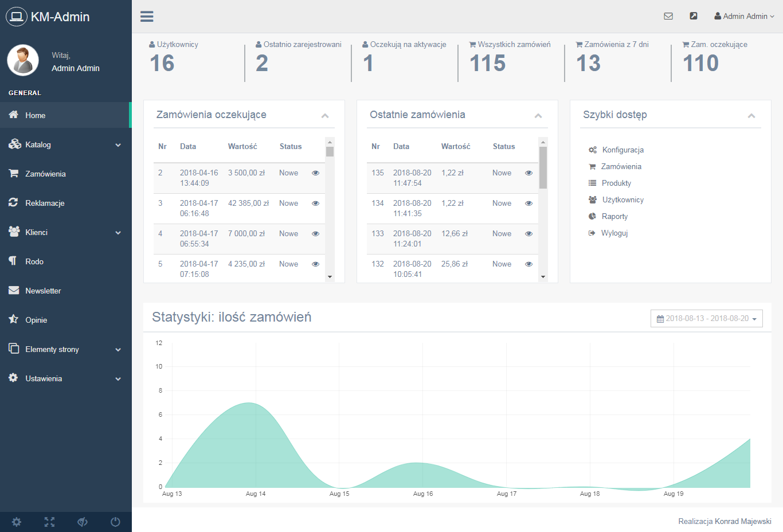
Task: Click scroll-down arrow in pending orders list
Action: click(330, 277)
